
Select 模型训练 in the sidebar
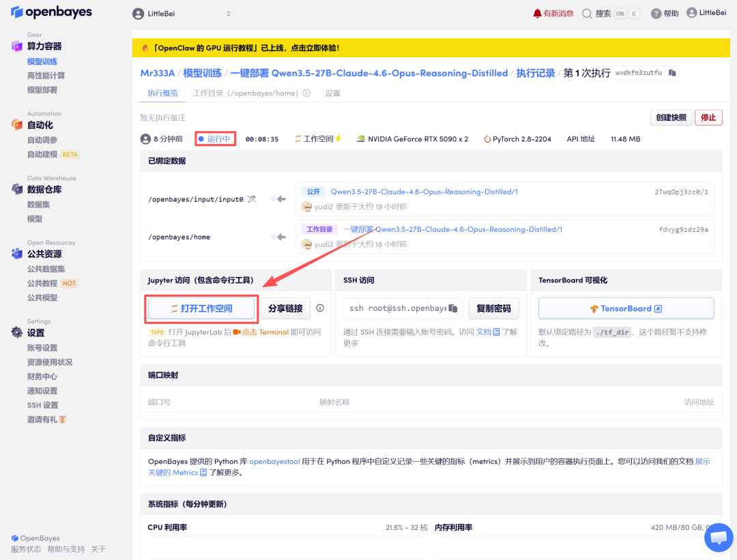42,61
